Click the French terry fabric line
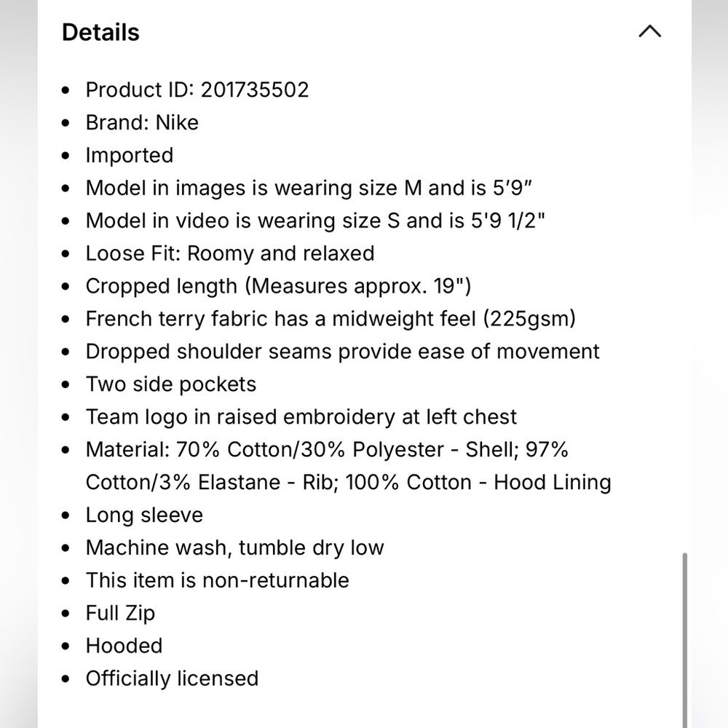The height and width of the screenshot is (728, 728). [x=331, y=319]
